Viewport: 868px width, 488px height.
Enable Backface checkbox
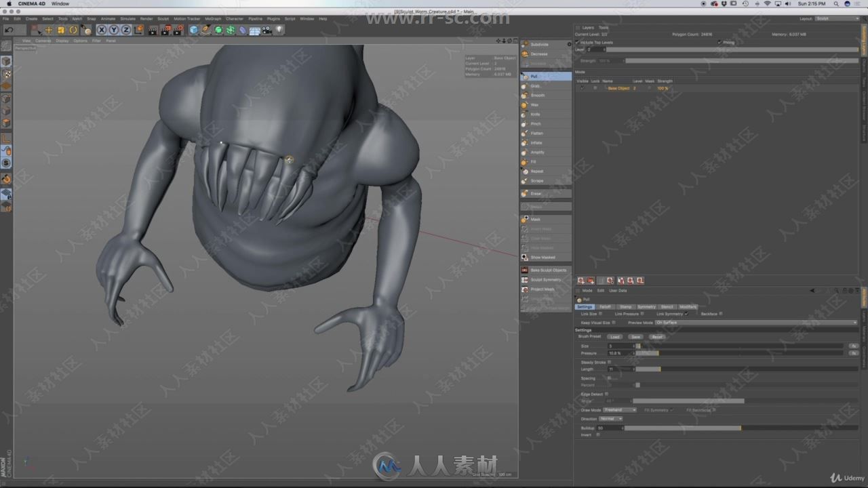(721, 314)
